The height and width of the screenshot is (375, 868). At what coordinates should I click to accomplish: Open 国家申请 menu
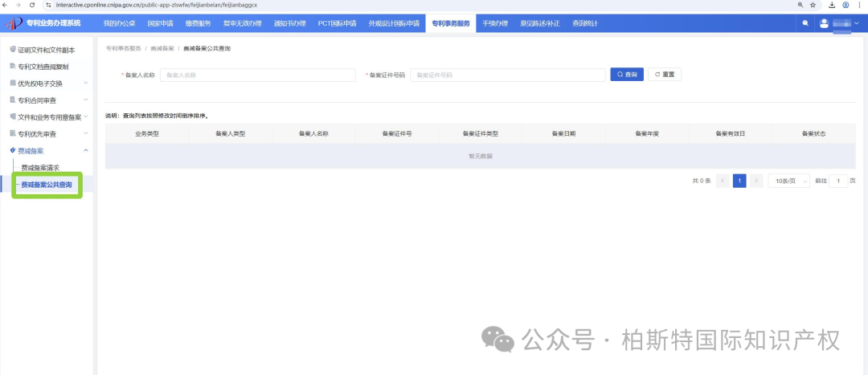coord(161,24)
